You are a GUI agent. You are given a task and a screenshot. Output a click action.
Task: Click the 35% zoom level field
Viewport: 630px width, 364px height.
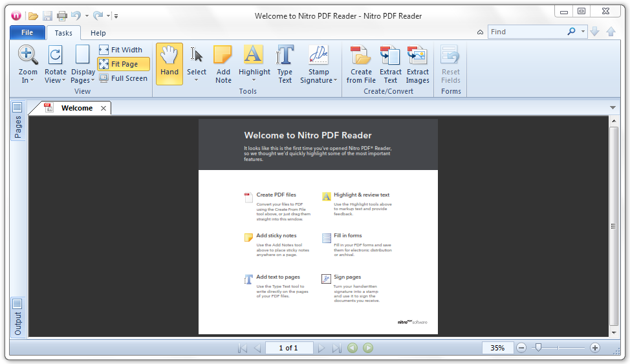click(x=498, y=348)
